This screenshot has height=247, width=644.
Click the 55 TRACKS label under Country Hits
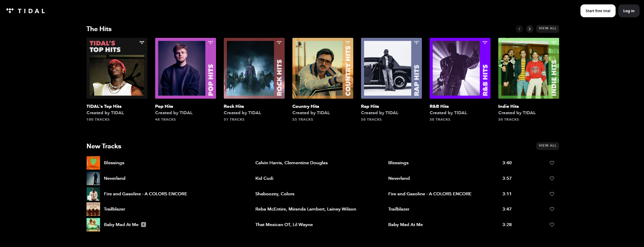click(x=303, y=120)
